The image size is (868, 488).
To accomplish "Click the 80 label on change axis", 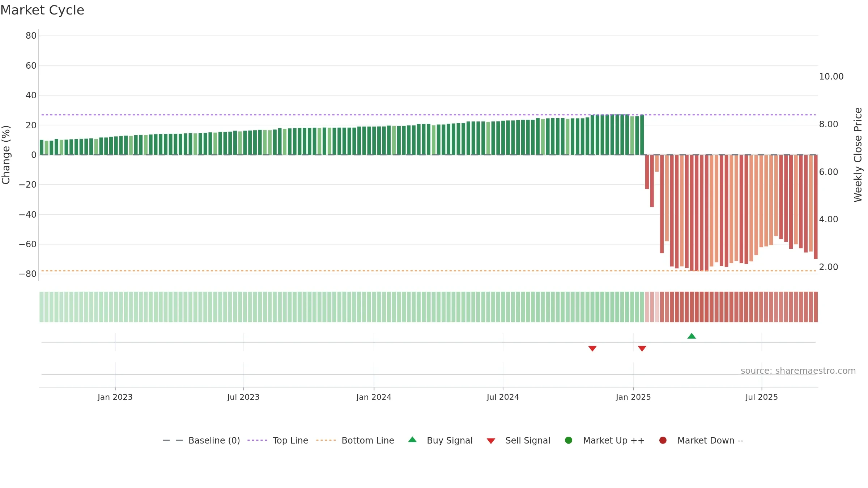I will point(31,36).
